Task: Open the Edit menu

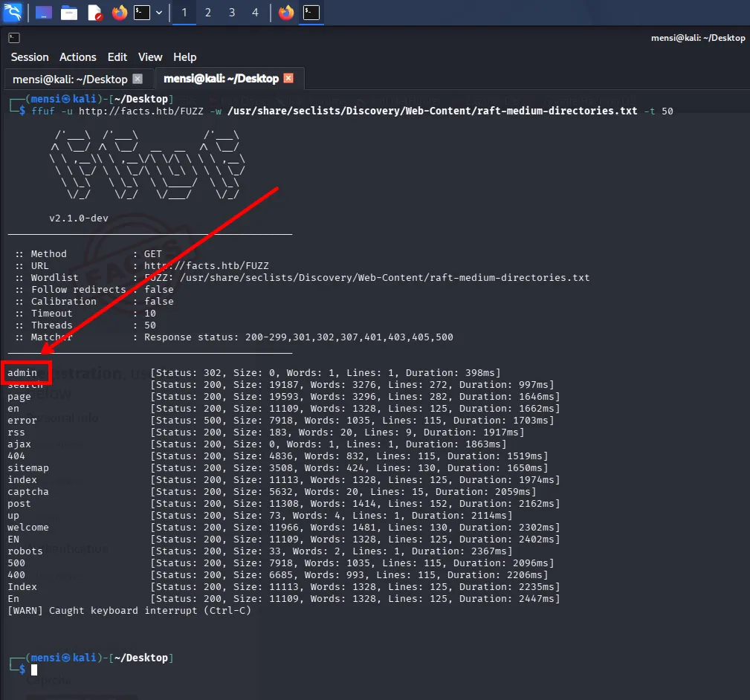Action: point(117,57)
